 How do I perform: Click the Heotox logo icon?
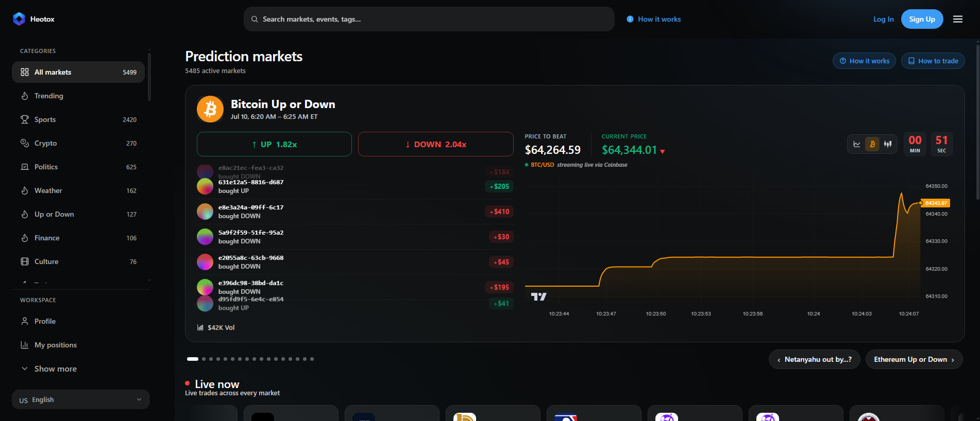[x=19, y=19]
